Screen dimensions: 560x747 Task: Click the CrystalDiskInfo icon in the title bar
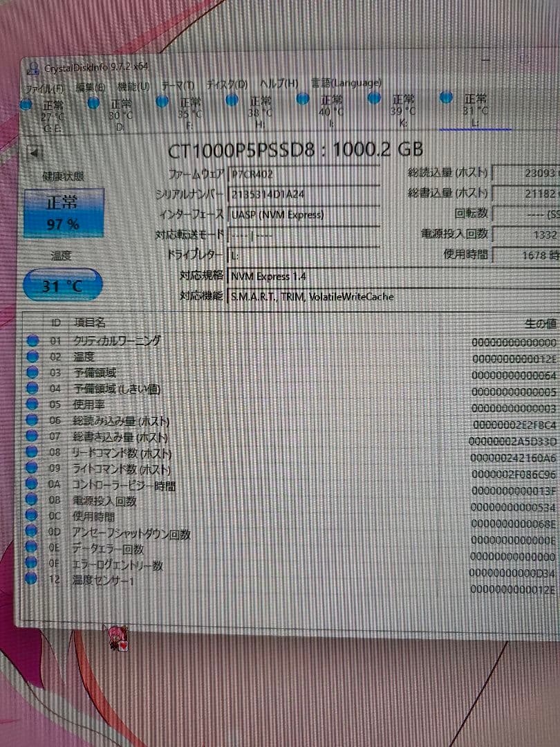(32, 67)
